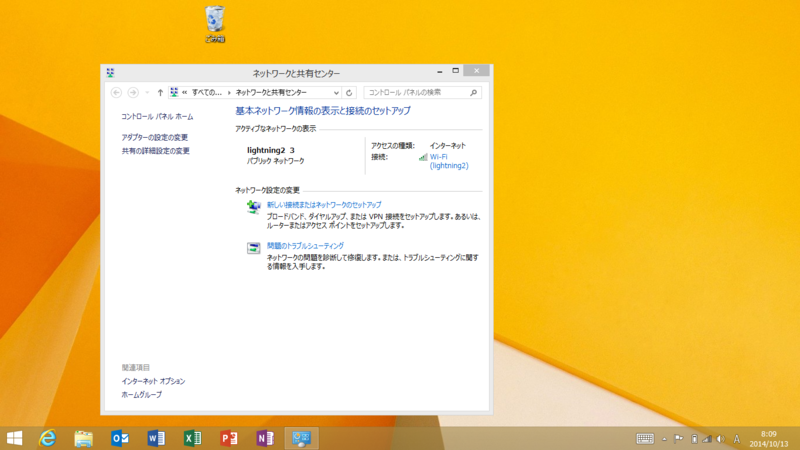The image size is (800, 450).
Task: Open the Windows Start button
Action: (14, 438)
